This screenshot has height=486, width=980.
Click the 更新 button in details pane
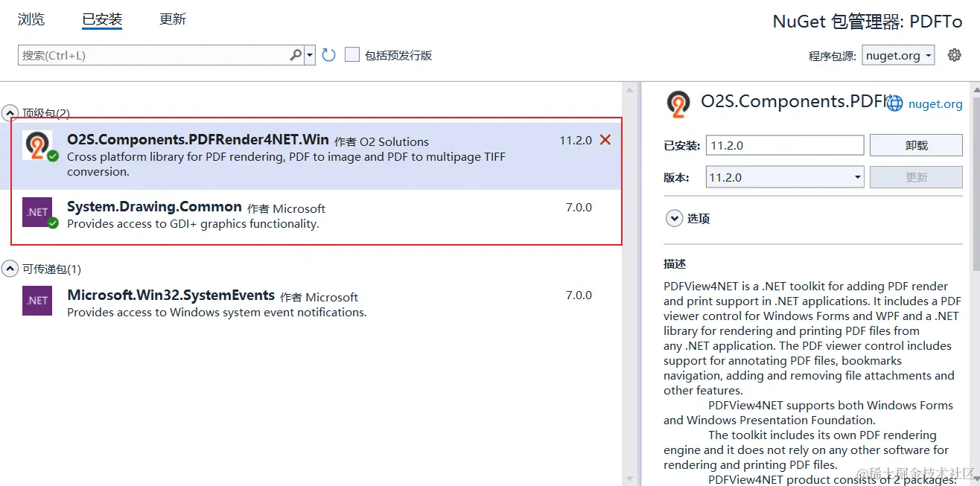point(917,177)
